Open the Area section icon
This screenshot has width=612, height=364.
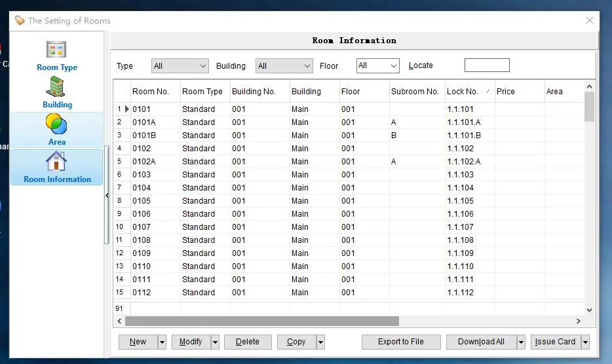pos(56,124)
